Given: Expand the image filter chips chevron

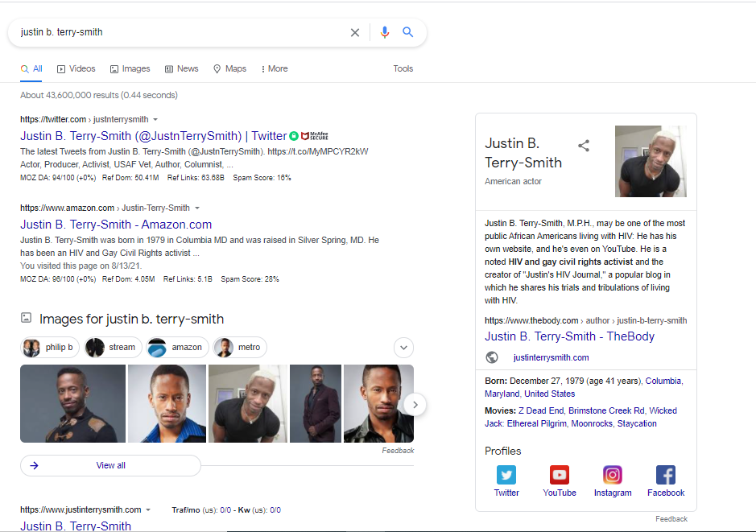Looking at the screenshot, I should coord(403,348).
